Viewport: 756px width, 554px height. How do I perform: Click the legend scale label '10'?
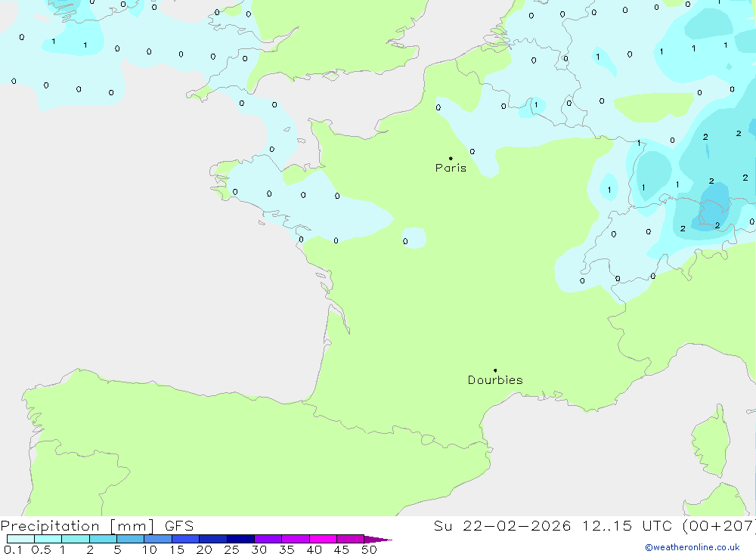(x=150, y=549)
